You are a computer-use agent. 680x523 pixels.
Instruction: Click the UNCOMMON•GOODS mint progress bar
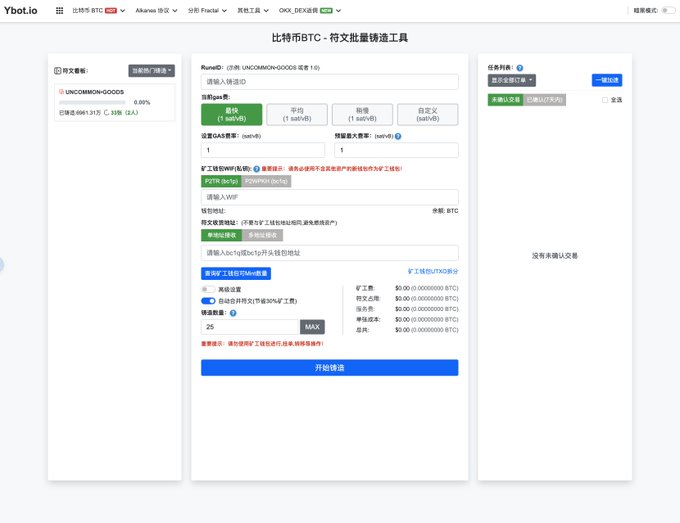92,103
